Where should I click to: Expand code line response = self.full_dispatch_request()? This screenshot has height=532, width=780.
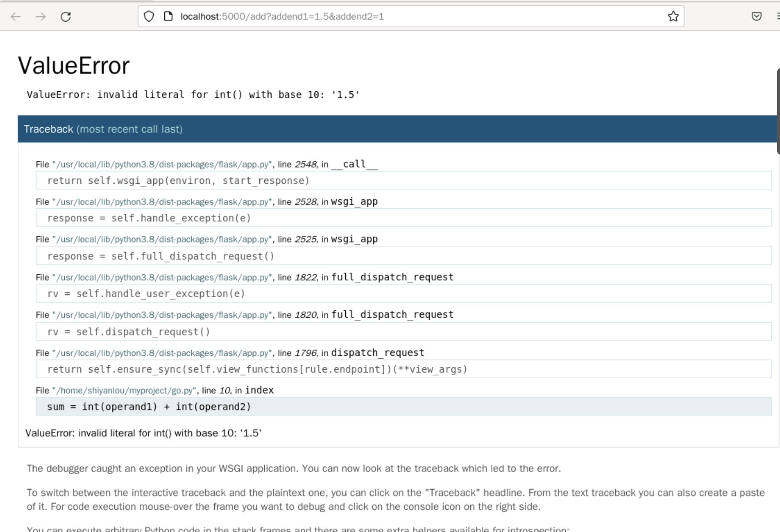click(x=403, y=256)
